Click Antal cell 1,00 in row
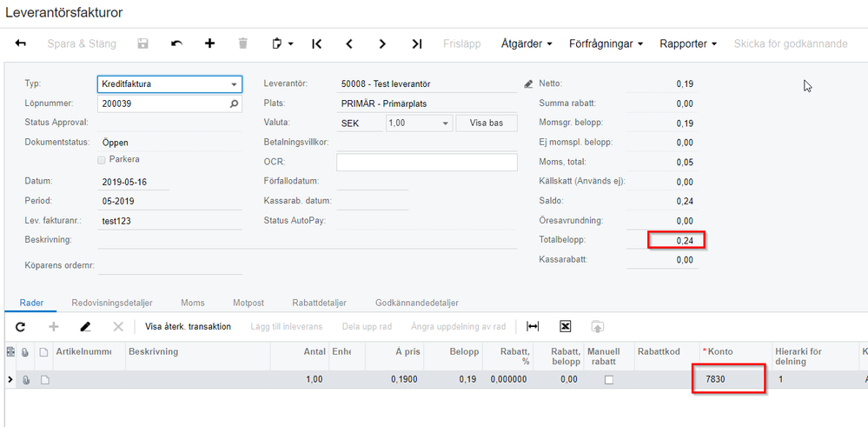Image resolution: width=868 pixels, height=427 pixels. coord(299,380)
